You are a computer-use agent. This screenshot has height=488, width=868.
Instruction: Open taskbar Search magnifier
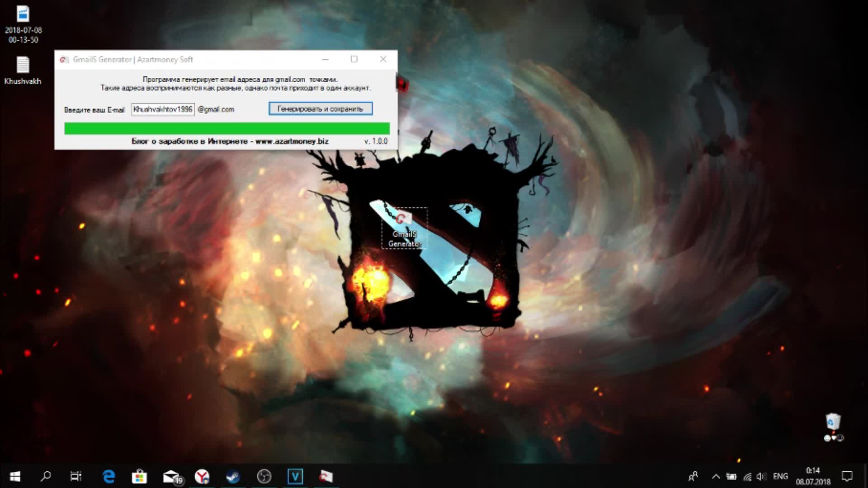click(x=46, y=476)
